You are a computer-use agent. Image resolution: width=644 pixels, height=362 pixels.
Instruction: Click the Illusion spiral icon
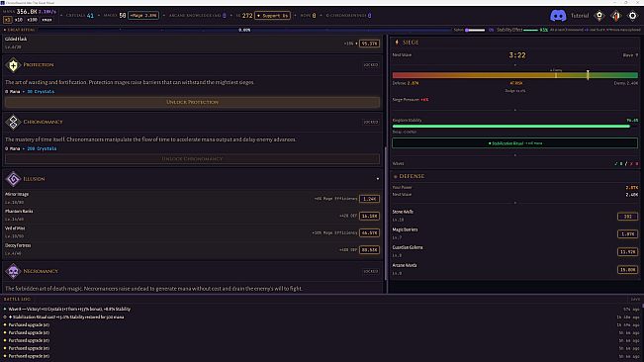[x=13, y=179]
